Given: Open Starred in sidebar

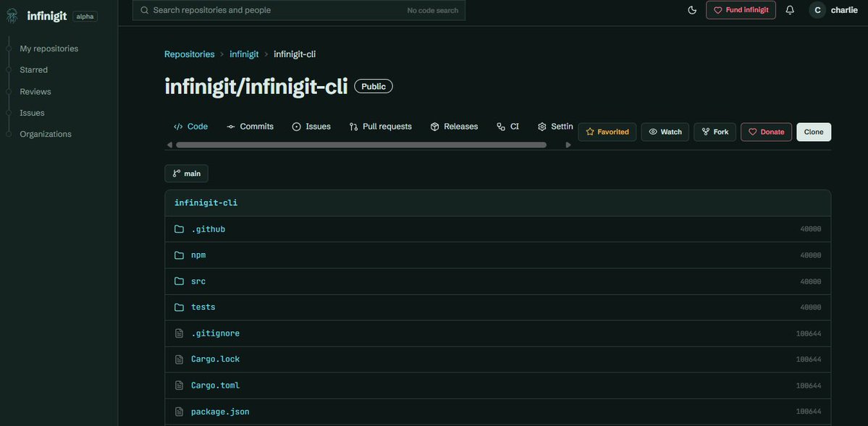Looking at the screenshot, I should click(x=34, y=69).
